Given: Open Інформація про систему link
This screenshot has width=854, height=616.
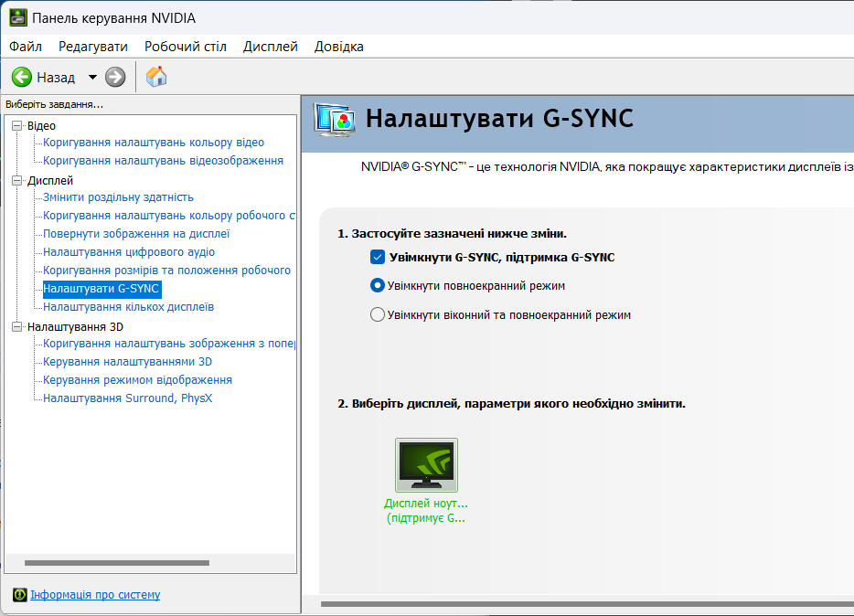Looking at the screenshot, I should click(x=95, y=595).
